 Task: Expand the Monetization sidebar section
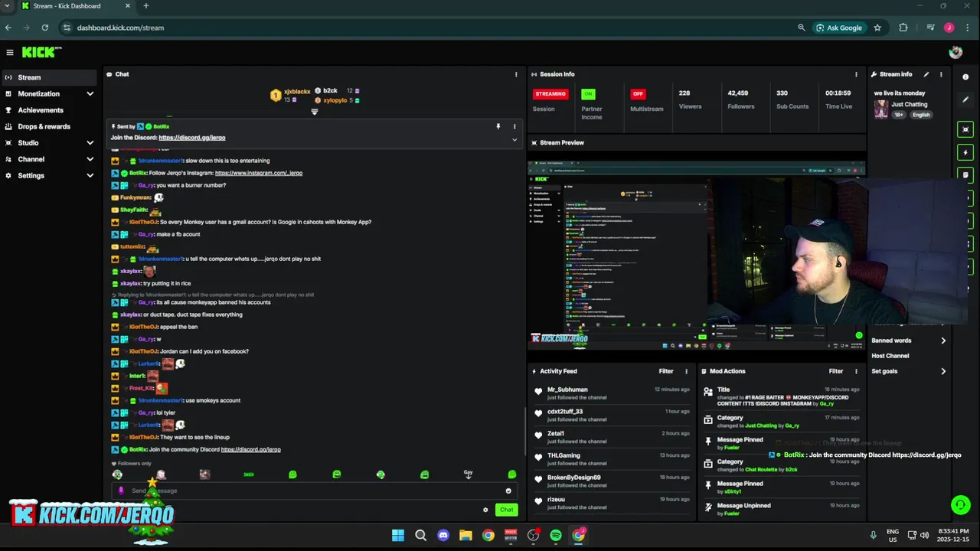(90, 94)
